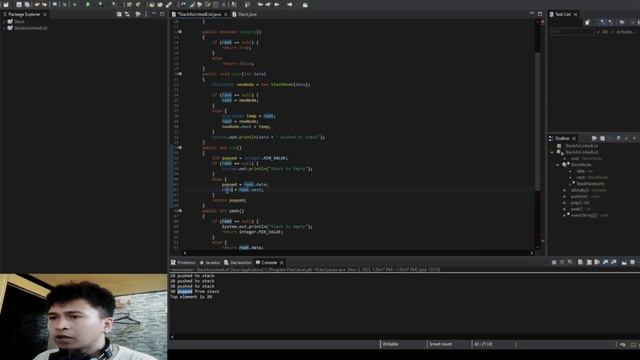Switch to the Stack.java editor tab
The height and width of the screenshot is (360, 640).
tap(244, 14)
